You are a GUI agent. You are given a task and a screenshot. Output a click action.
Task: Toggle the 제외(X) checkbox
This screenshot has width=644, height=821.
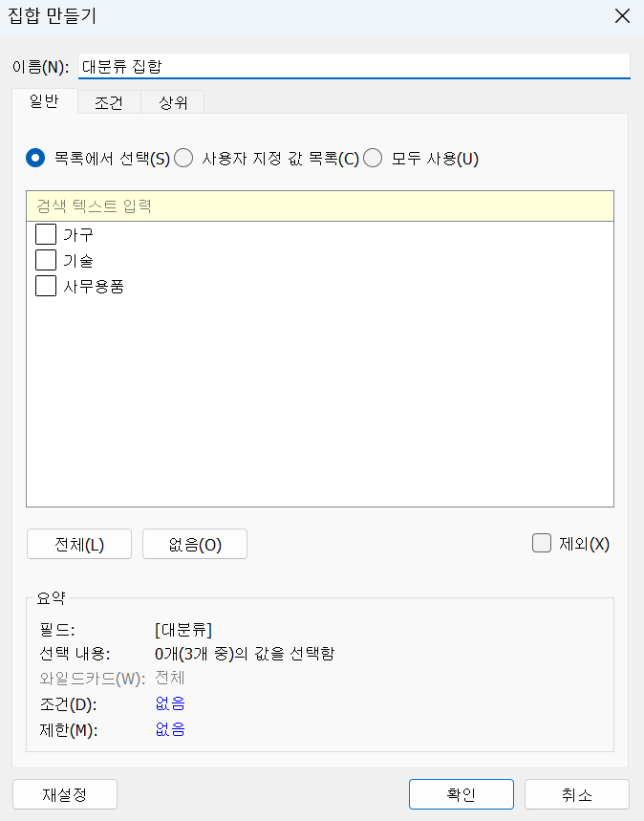[x=542, y=544]
